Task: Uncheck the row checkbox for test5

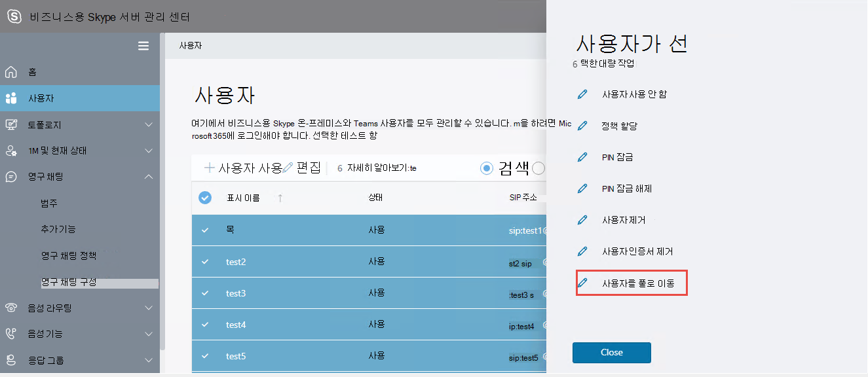Action: (205, 356)
